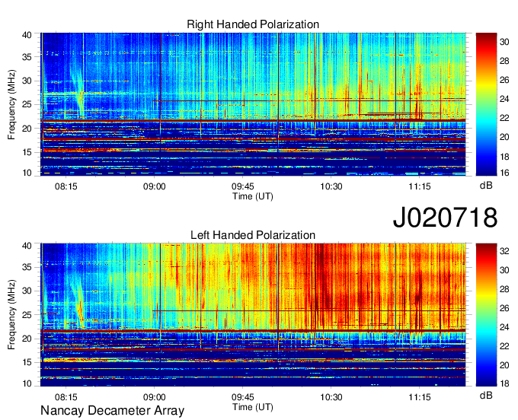This screenshot has width=518, height=420.
Task: Click the dB unit label under the right-handed color bar
Action: click(486, 186)
